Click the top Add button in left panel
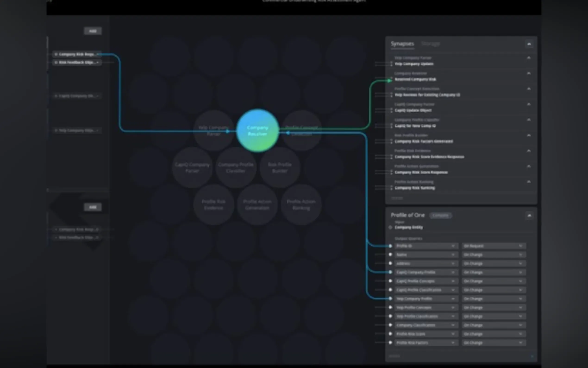 [93, 31]
